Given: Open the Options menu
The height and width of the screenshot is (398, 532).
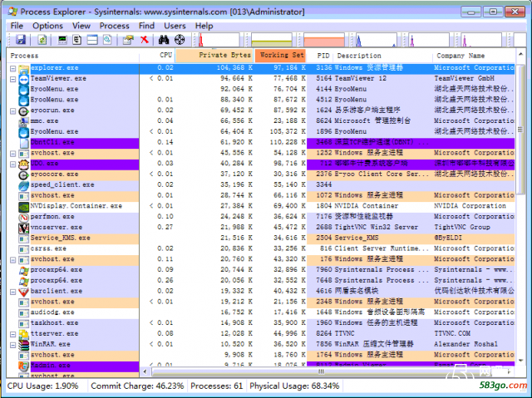Looking at the screenshot, I should coord(47,26).
